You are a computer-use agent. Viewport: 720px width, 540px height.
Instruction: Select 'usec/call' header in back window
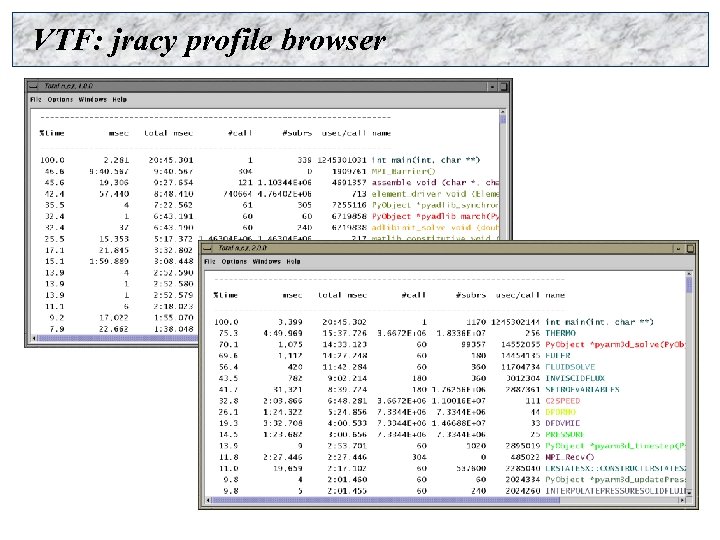[x=343, y=133]
